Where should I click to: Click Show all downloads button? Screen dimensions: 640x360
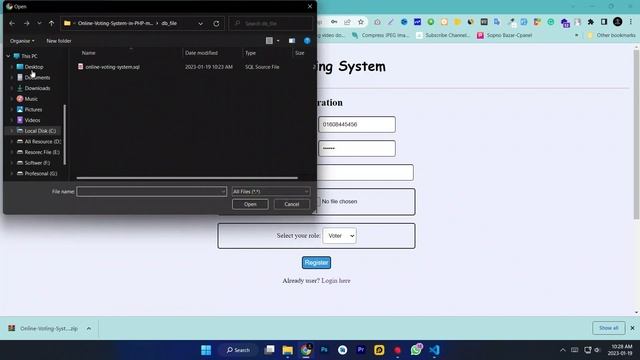609,328
